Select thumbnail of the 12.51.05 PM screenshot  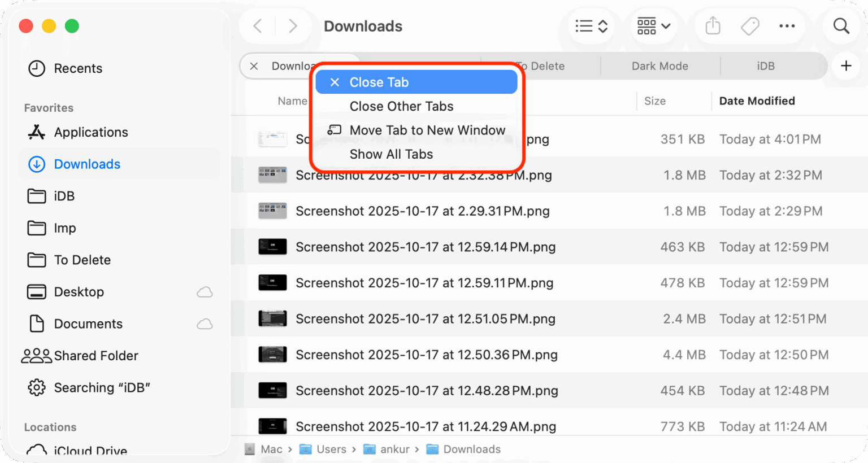point(272,319)
